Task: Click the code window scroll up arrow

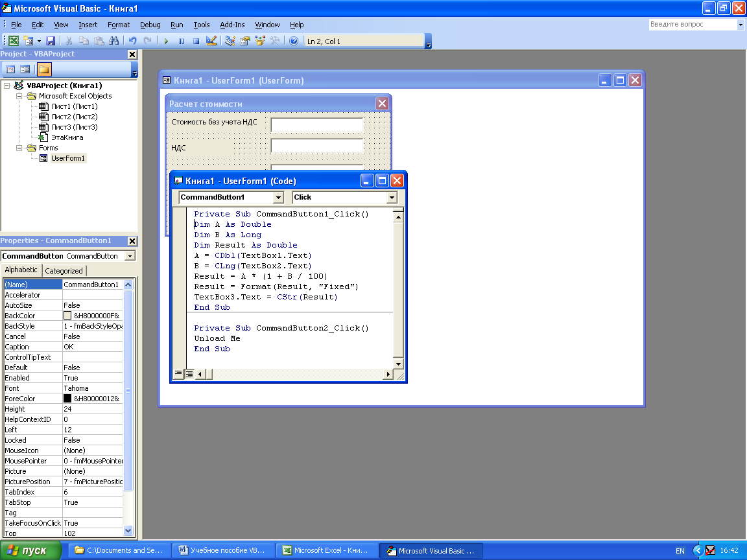Action: 398,217
